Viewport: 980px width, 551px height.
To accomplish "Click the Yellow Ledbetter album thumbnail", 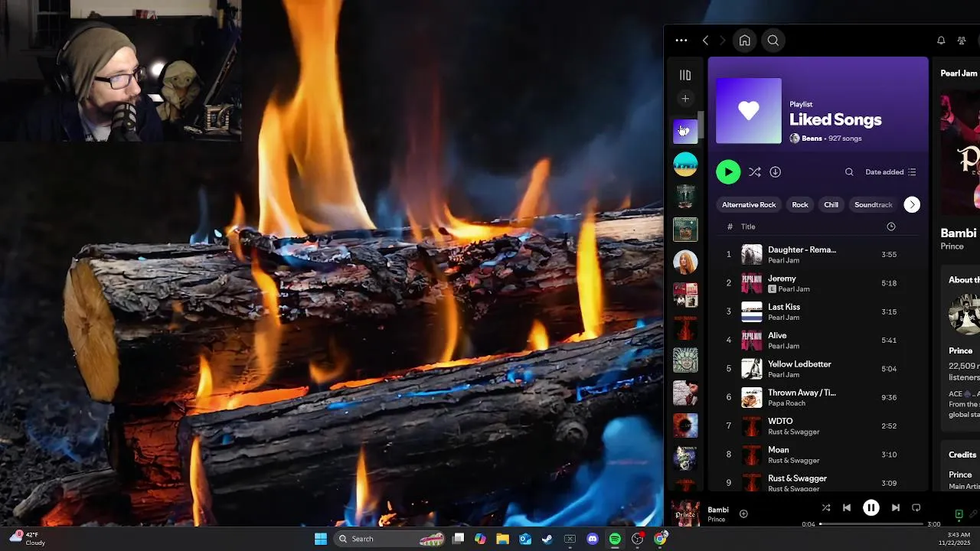I will click(x=752, y=369).
